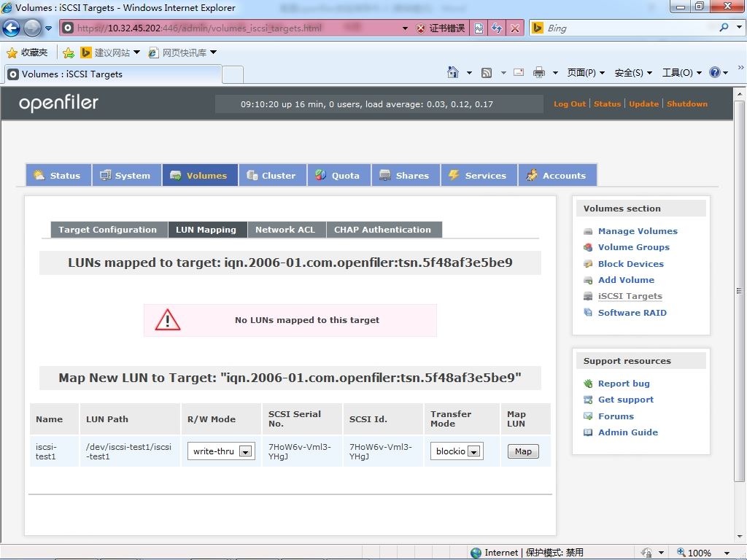The image size is (747, 560).
Task: Open the Cluster main tab
Action: coord(273,175)
